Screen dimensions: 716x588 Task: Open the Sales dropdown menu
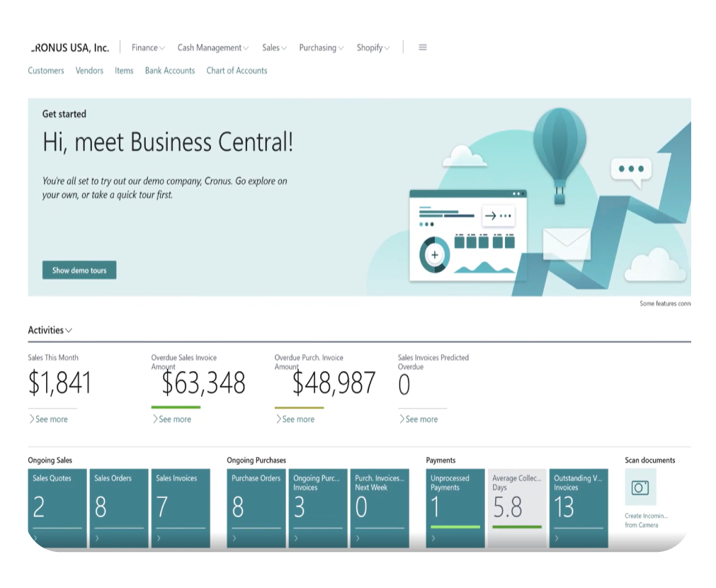tap(274, 47)
